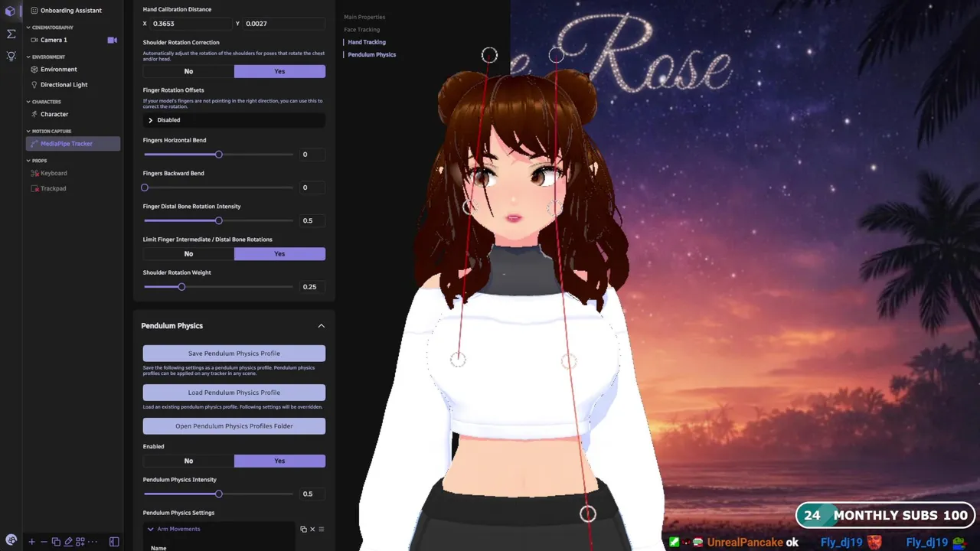Screen dimensions: 980x551
Task: Click Load Pendulum Physics Profile button
Action: 234,393
